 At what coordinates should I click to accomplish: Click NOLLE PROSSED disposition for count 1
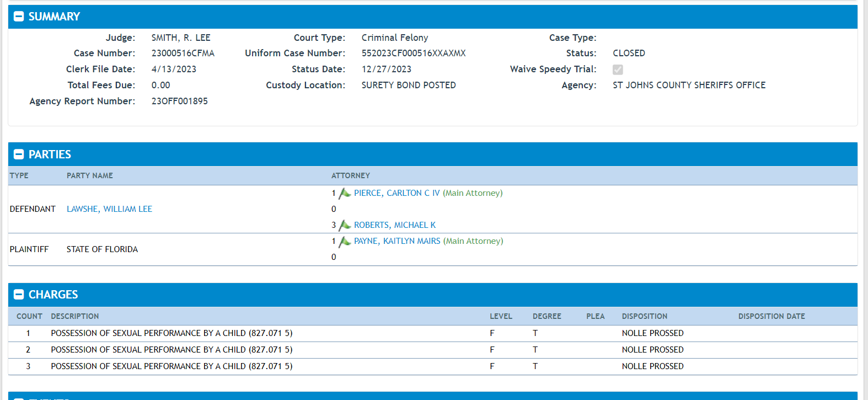653,333
